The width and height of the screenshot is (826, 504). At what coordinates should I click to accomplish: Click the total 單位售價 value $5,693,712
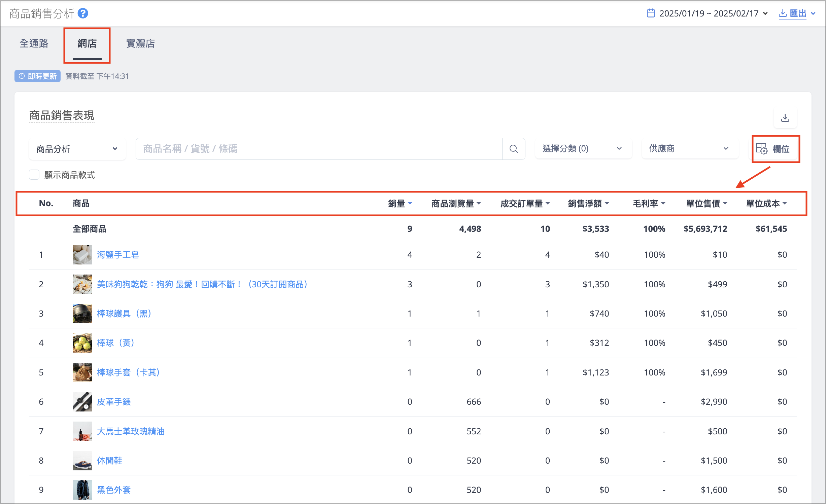click(x=705, y=229)
